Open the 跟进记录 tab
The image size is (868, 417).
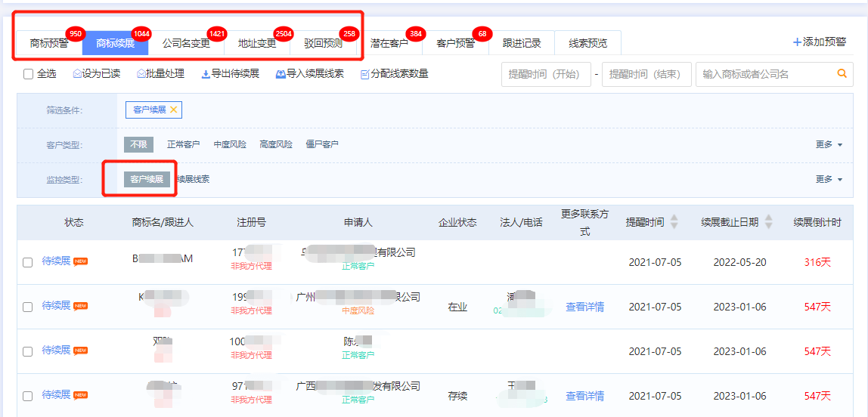coord(522,43)
